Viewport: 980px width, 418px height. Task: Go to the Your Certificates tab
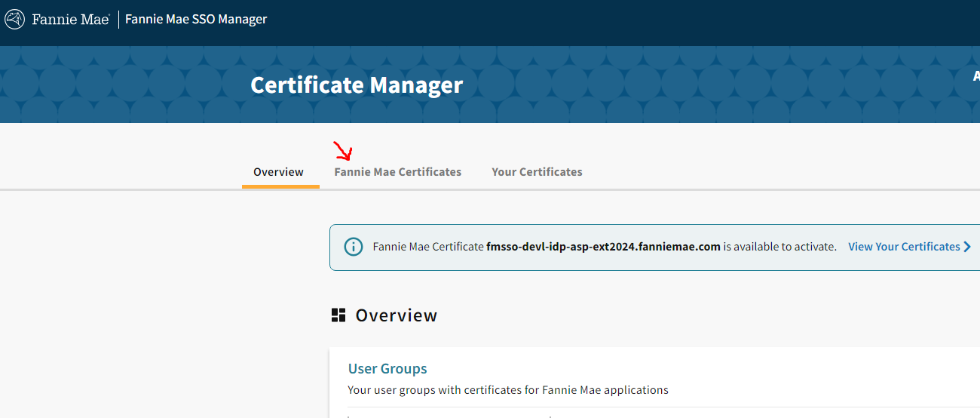537,172
